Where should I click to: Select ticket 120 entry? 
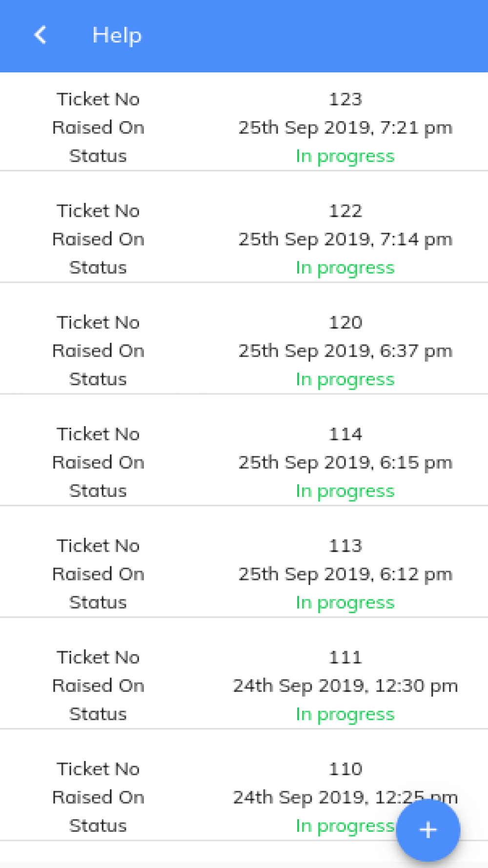pyautogui.click(x=244, y=351)
